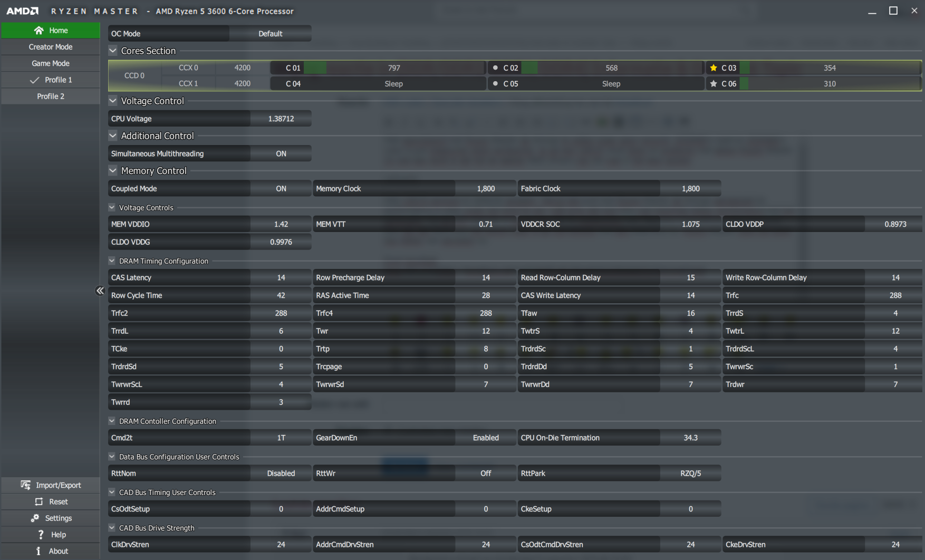The width and height of the screenshot is (925, 560).
Task: Collapse the Memory Control section
Action: click(113, 171)
